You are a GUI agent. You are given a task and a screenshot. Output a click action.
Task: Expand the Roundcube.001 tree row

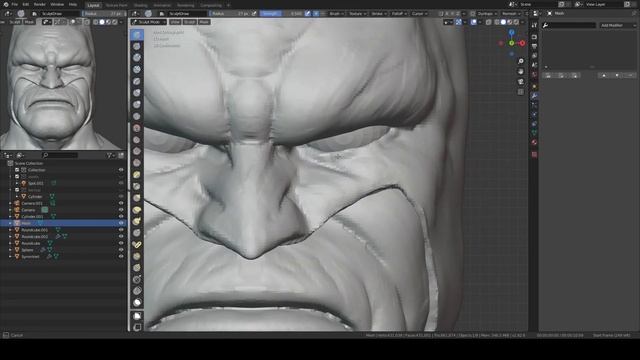pos(10,230)
